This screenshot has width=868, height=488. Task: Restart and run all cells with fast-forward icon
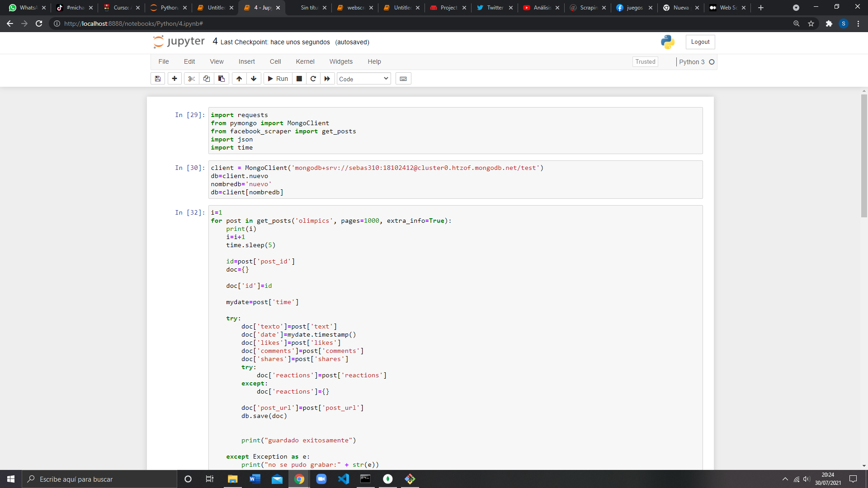tap(327, 78)
